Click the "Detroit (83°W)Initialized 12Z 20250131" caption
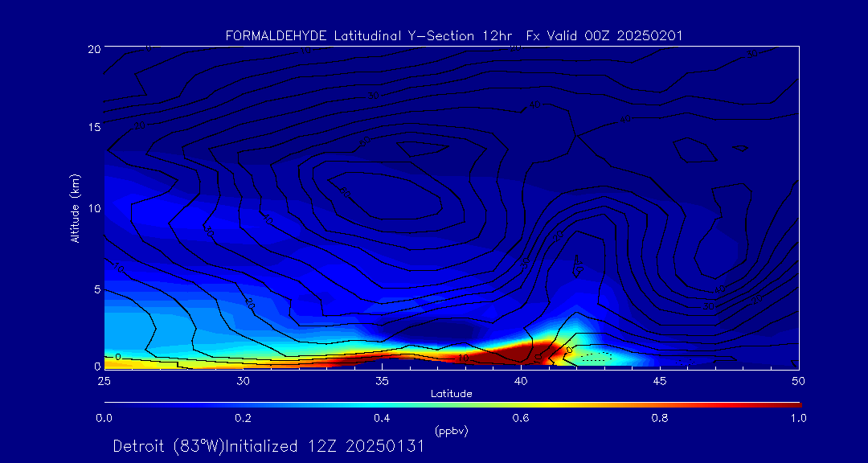The image size is (868, 463). 268,446
